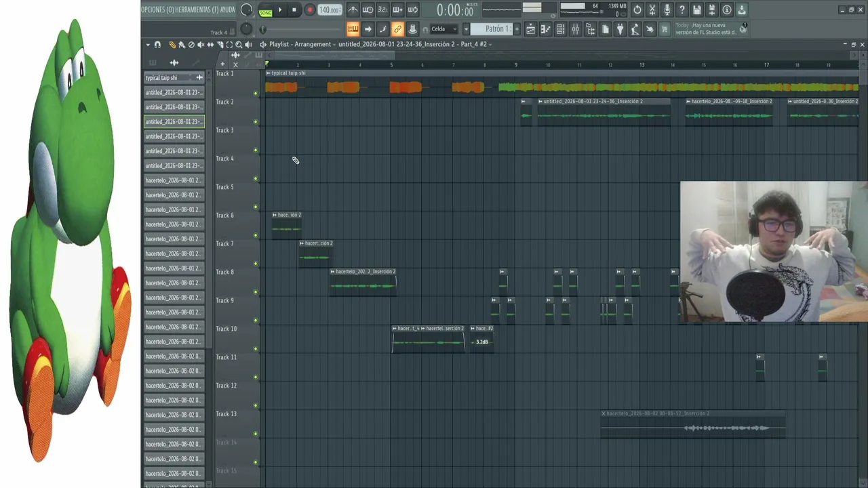Toggle the link/multilink to controllers icon

[397, 29]
